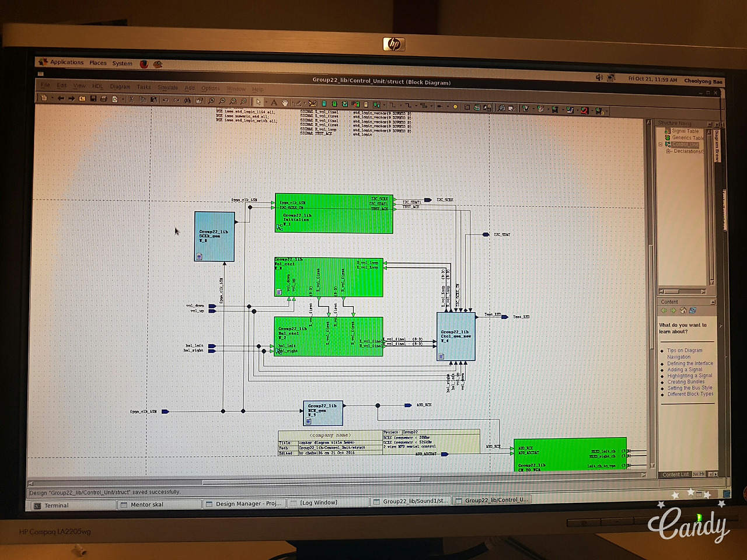Select the green Initialize block
Viewport: 747px width, 560px height.
tap(334, 214)
